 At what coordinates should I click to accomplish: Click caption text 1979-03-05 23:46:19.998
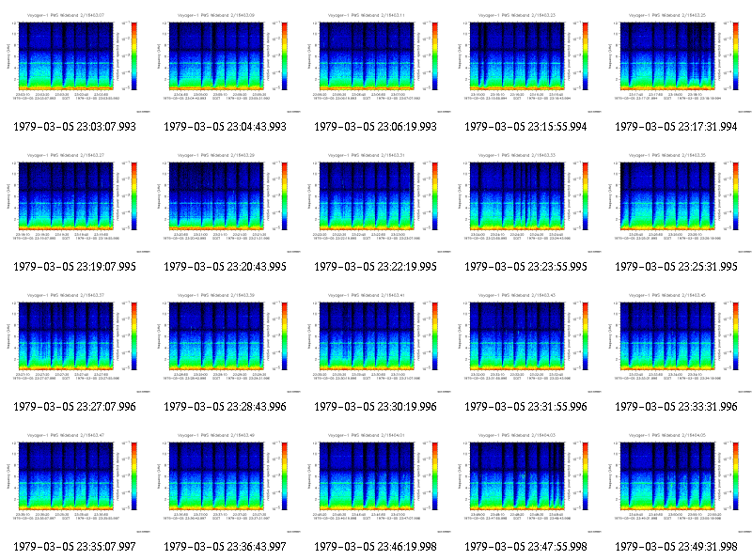tap(375, 547)
